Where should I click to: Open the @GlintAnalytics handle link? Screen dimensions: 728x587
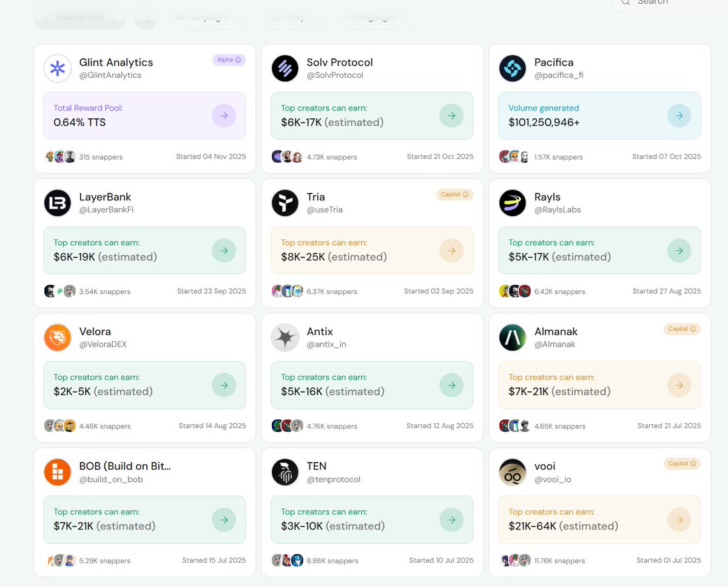coord(110,75)
